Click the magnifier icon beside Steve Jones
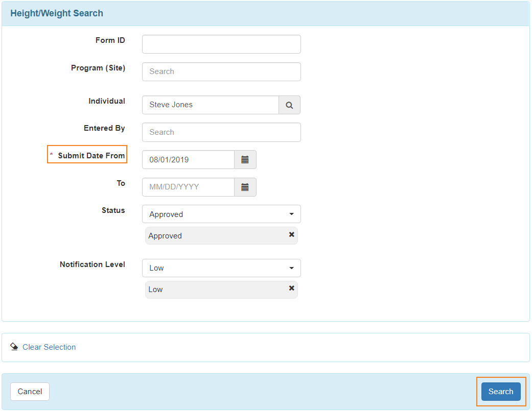The height and width of the screenshot is (411, 532). tap(289, 105)
